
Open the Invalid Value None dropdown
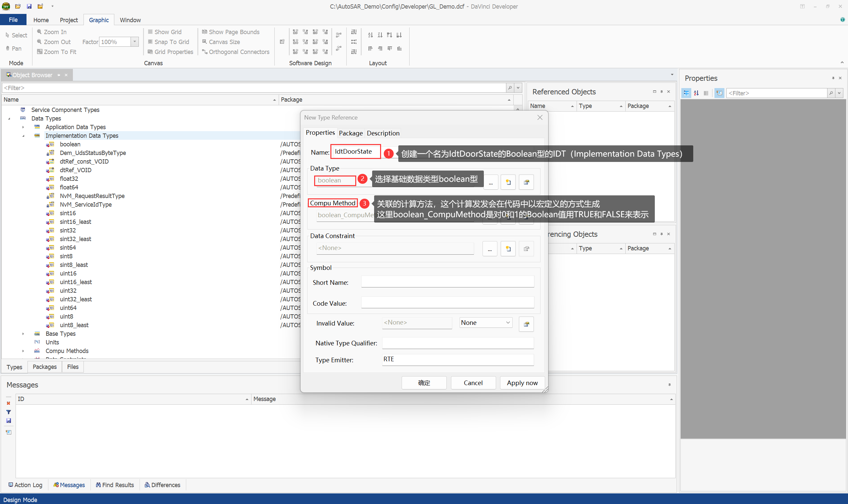pyautogui.click(x=486, y=323)
